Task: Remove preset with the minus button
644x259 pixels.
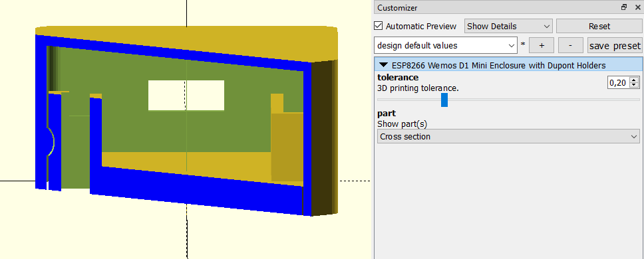Action: tap(570, 45)
